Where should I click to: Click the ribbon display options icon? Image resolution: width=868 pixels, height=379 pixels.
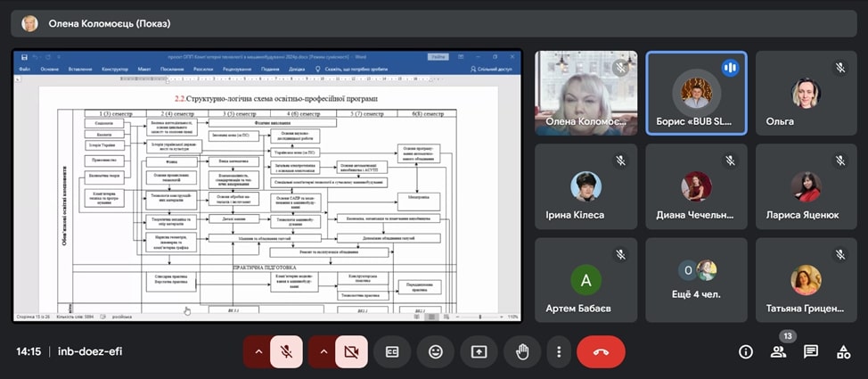click(x=461, y=56)
